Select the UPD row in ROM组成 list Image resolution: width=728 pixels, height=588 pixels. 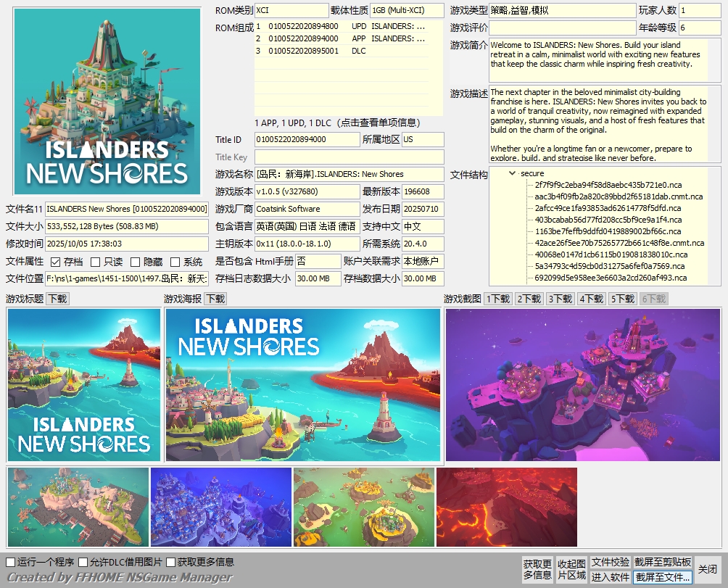click(341, 26)
